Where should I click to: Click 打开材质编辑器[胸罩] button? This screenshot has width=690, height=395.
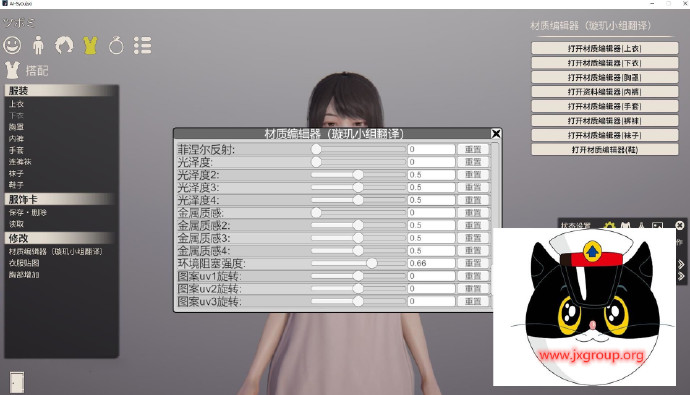[x=605, y=77]
